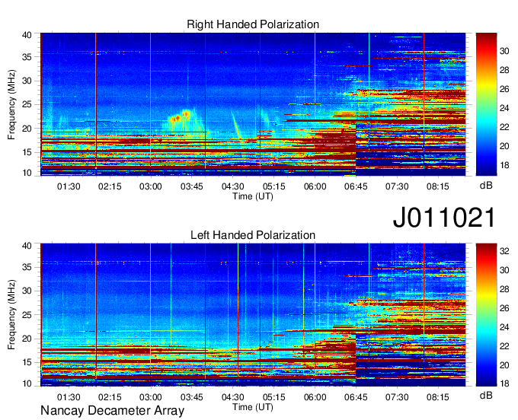This screenshot has height=420, width=518.
Task: Click the 06:00 time tick under the Right Handed plot
Action: click(x=315, y=186)
